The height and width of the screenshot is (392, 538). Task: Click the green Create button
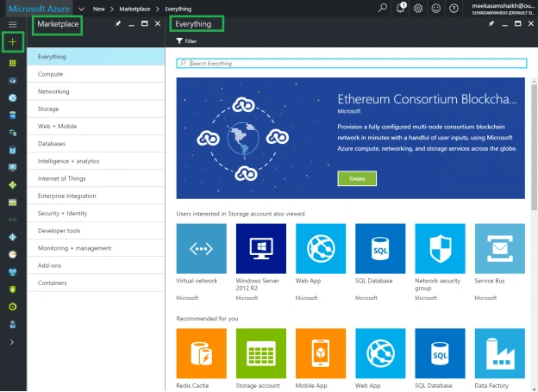point(357,178)
